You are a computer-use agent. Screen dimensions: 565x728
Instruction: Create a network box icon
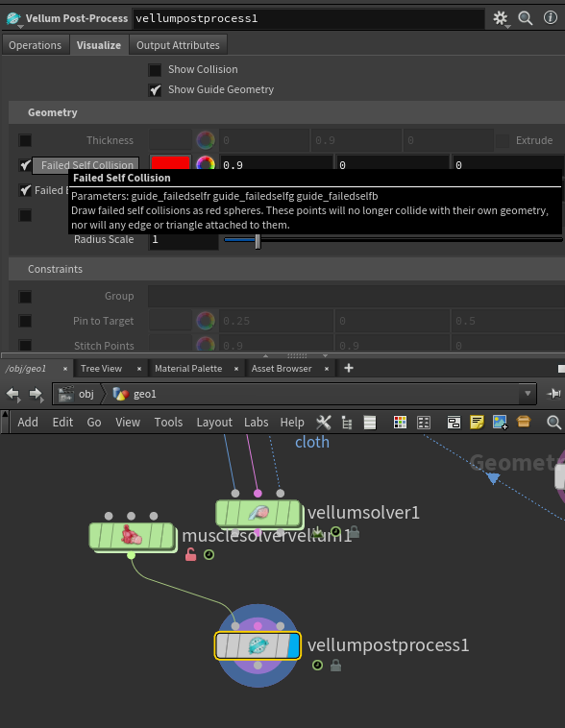coord(454,422)
